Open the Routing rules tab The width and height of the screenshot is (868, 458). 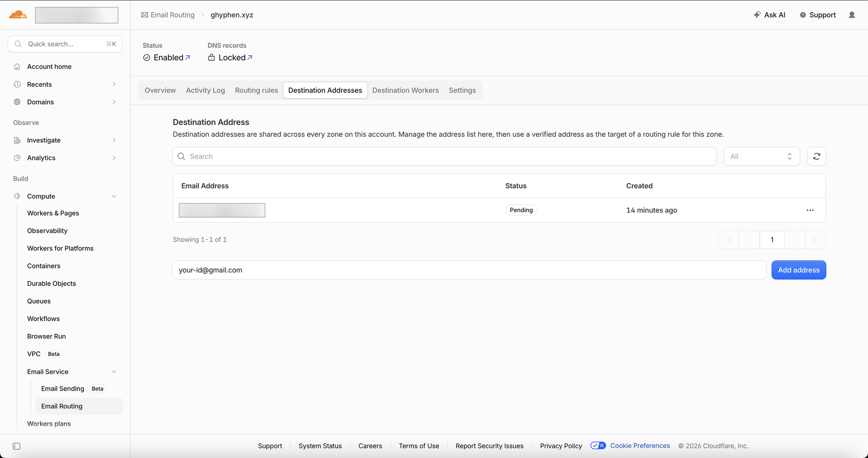(257, 90)
